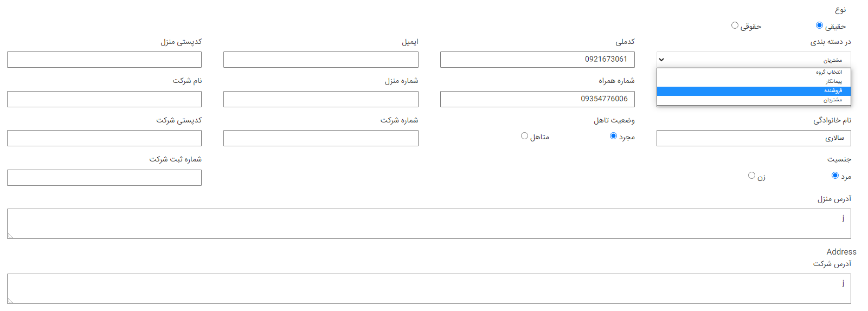Choose پیمانکار from the dropdown list
This screenshot has width=868, height=311.
click(754, 81)
